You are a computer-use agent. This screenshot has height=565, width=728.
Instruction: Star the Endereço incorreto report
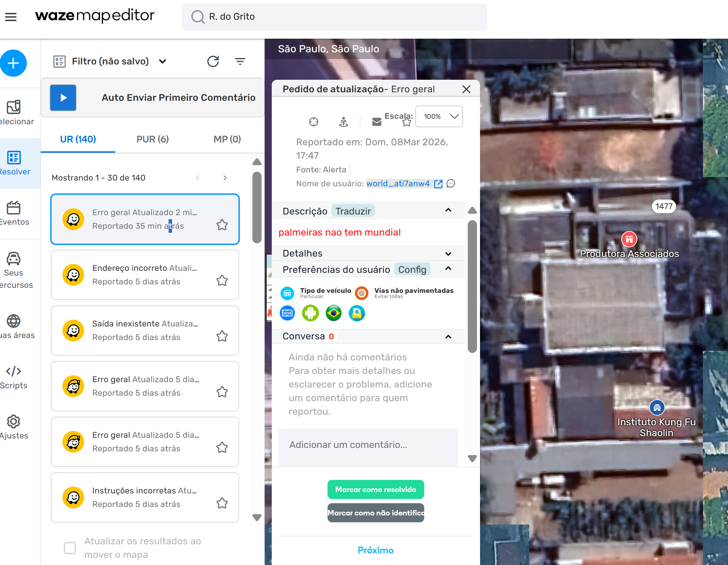222,281
